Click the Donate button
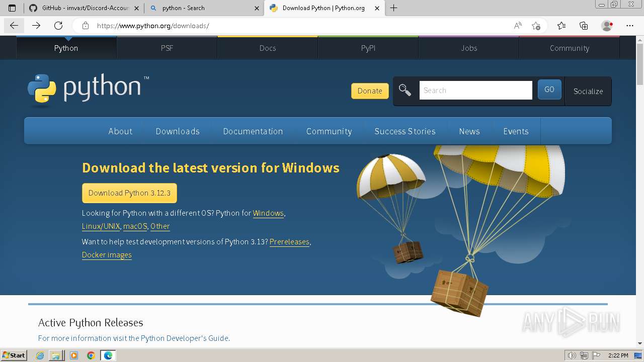The width and height of the screenshot is (644, 362). tap(370, 90)
